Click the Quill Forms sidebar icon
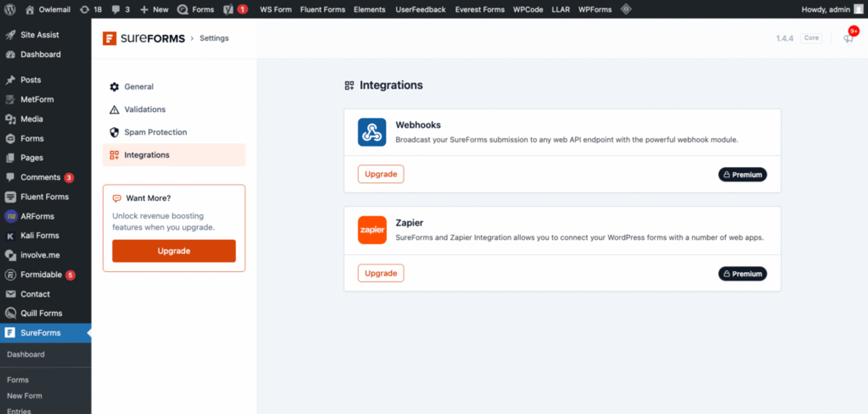Image resolution: width=868 pixels, height=414 pixels. (x=10, y=313)
